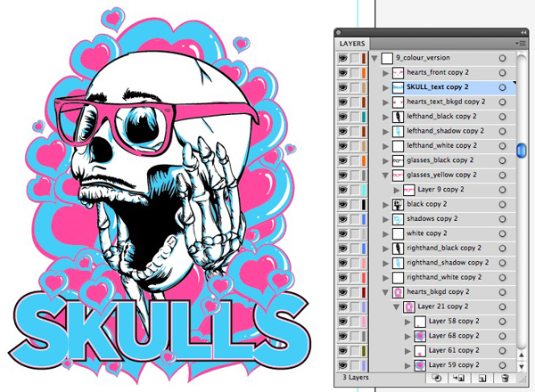This screenshot has height=392, width=535.
Task: Hide the shadows copy 2 layer
Action: [343, 219]
